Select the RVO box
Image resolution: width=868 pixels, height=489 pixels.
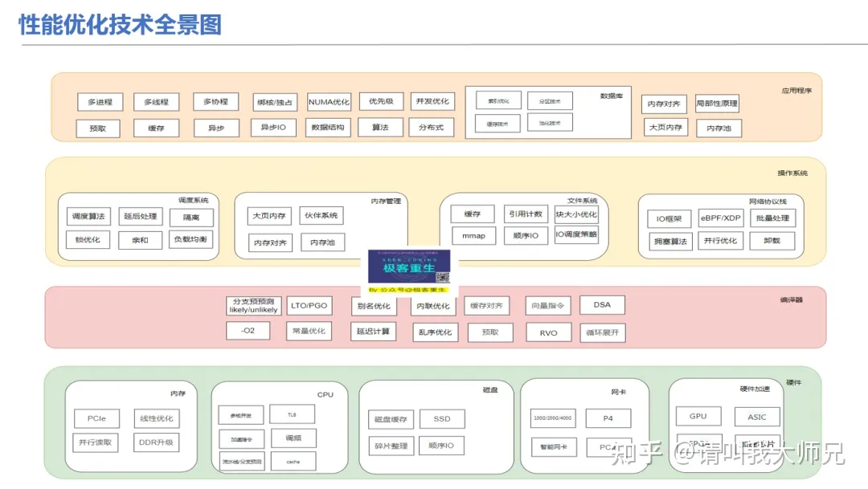coord(548,332)
